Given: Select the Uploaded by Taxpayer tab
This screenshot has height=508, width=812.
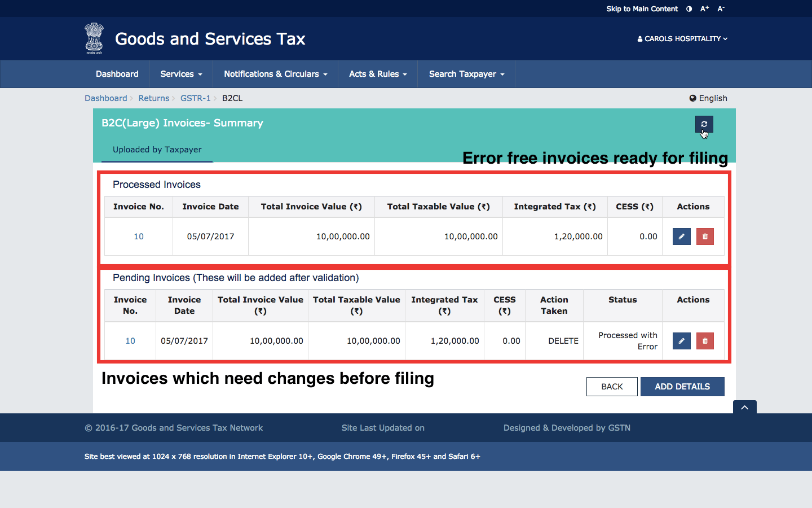Looking at the screenshot, I should pyautogui.click(x=157, y=150).
